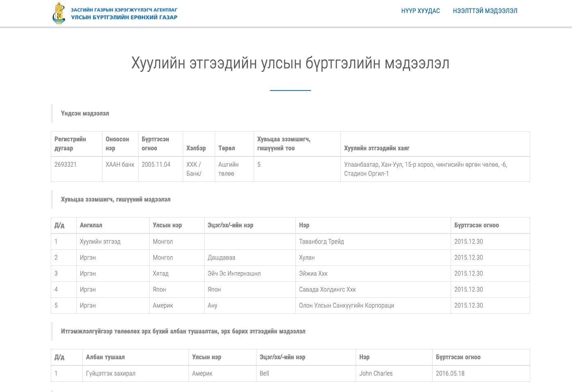Open the НҮҮР ХУУДАС home page
Screen dimensions: 572x392
point(420,11)
